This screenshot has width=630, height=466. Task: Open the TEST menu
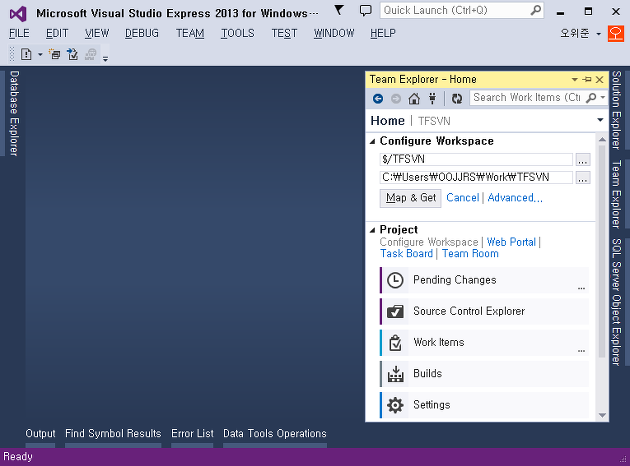coord(284,33)
